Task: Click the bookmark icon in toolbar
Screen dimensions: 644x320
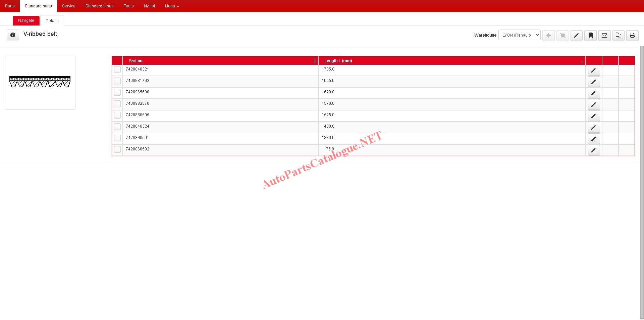Action: 590,35
